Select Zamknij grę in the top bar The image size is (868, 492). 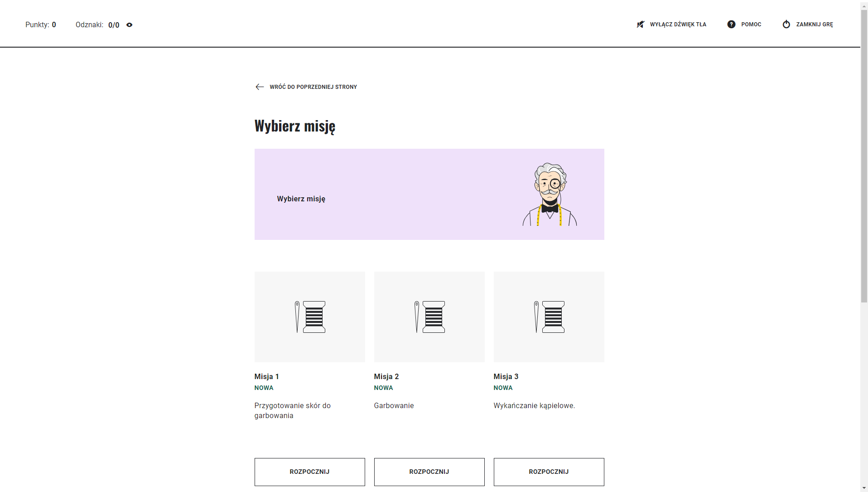pyautogui.click(x=814, y=24)
